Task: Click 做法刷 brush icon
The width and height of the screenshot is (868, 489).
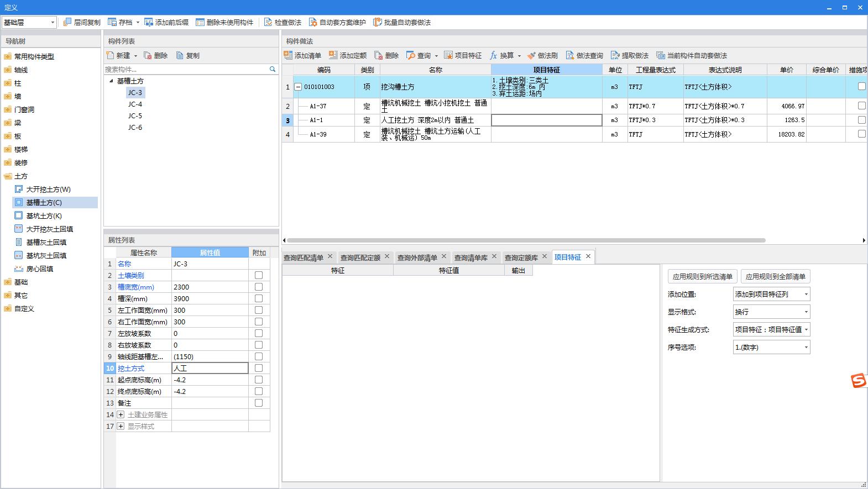Action: [531, 55]
